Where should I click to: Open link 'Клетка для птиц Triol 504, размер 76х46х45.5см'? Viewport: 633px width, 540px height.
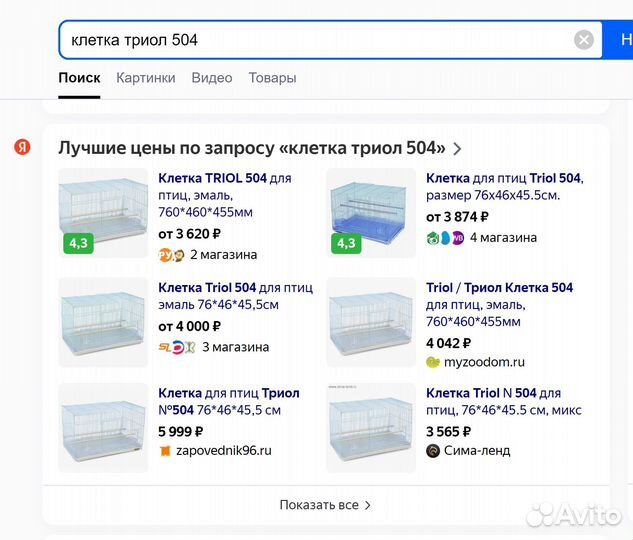click(505, 186)
